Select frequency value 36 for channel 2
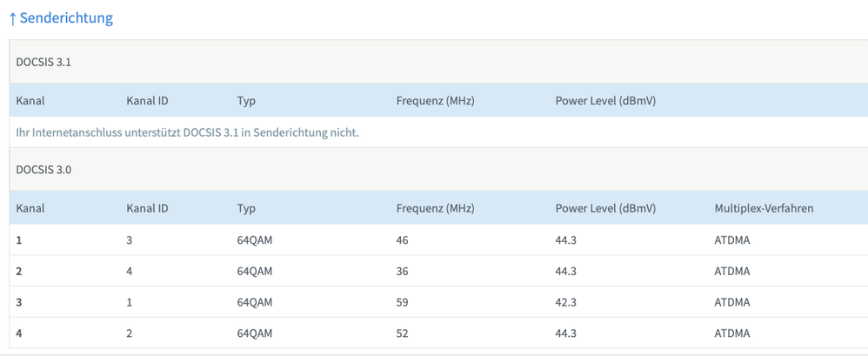 pos(403,271)
